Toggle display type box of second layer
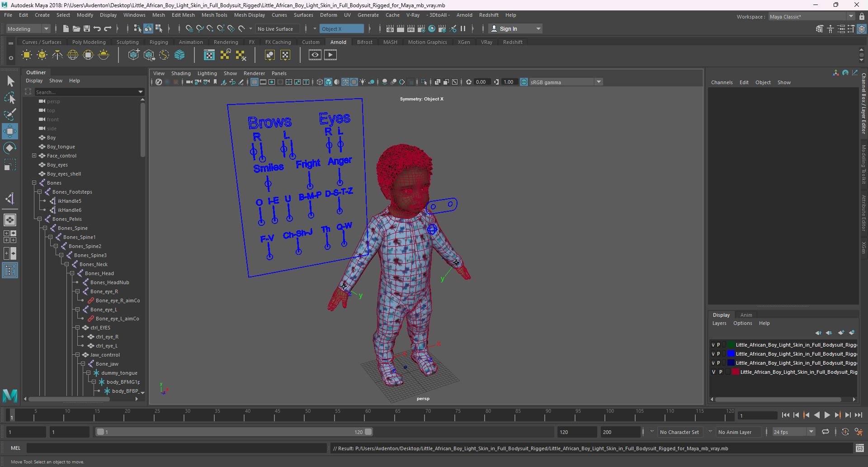 pos(724,354)
